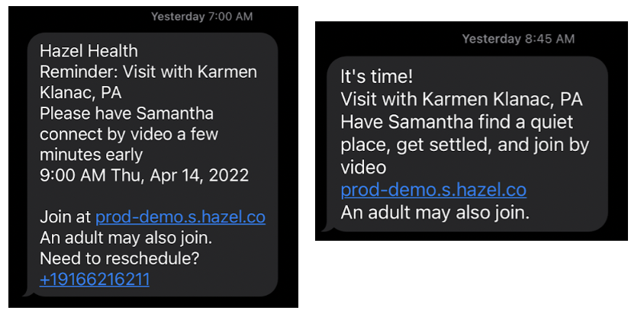Click the "Please have Samantha" text line
This screenshot has height=320, width=644.
126,114
